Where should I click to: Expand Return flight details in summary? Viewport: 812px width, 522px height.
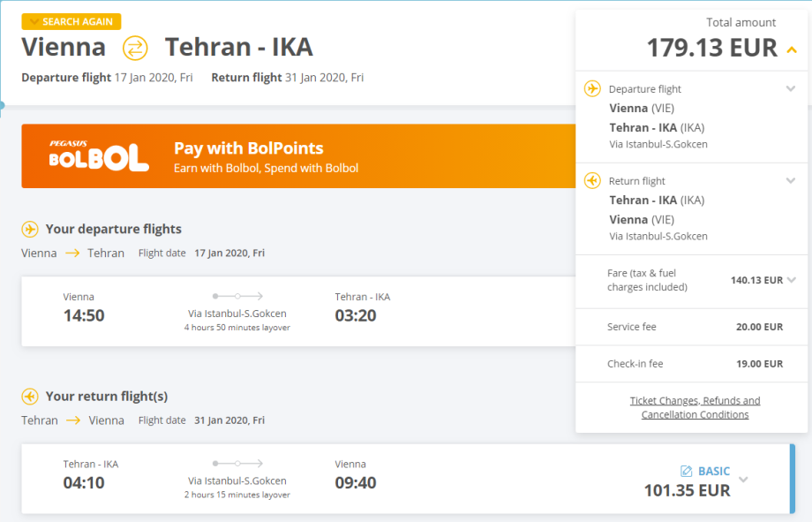pos(791,181)
